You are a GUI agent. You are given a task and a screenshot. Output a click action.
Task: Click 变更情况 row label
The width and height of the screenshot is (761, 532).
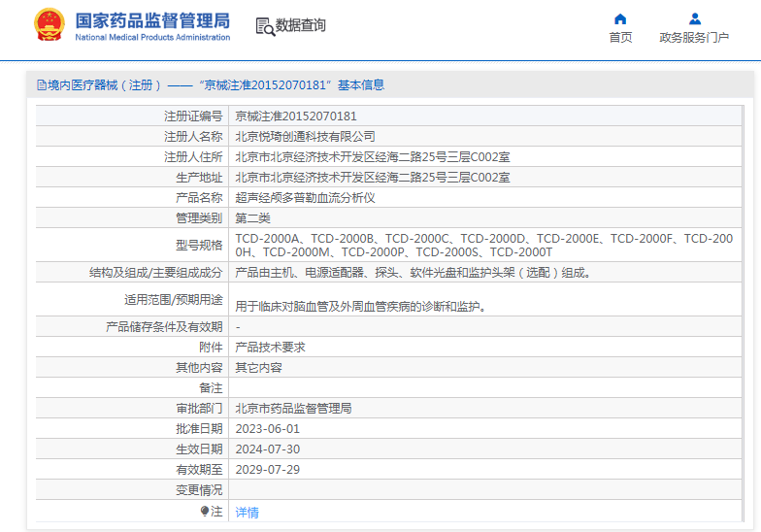[x=198, y=490]
